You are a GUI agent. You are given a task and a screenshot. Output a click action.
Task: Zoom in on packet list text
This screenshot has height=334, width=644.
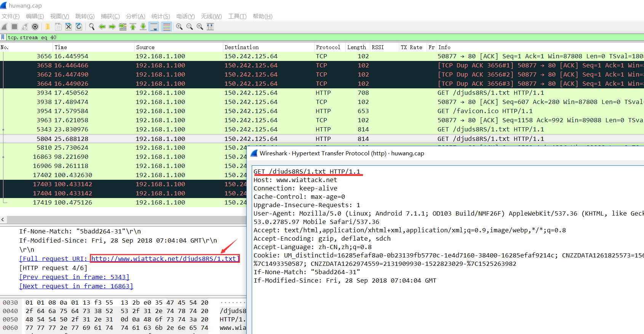(179, 27)
